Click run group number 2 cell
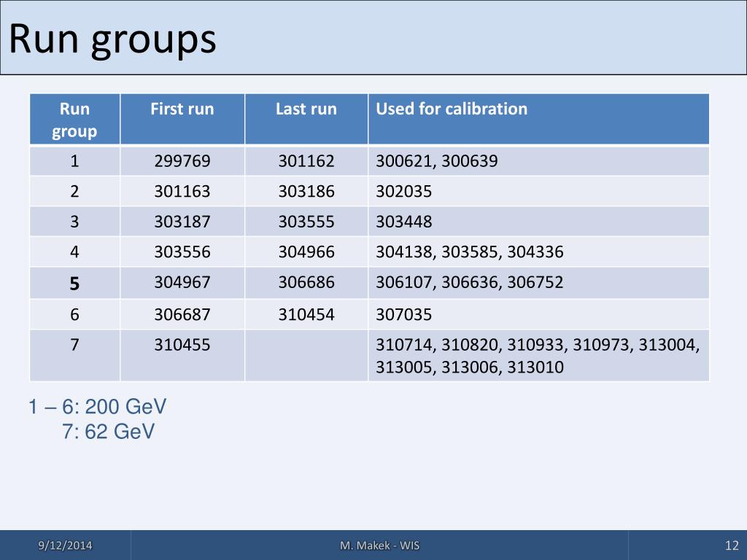Image resolution: width=747 pixels, height=560 pixels. (75, 192)
